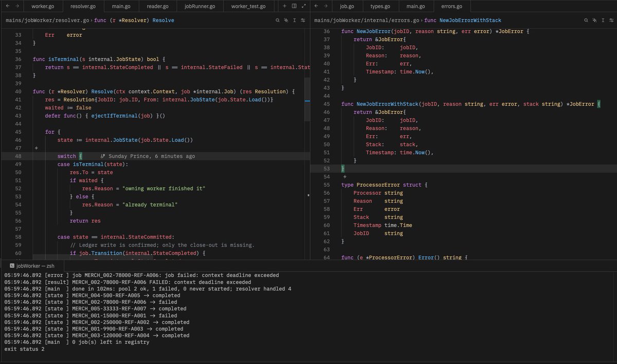Open the jobRunner.go tab

coord(199,6)
